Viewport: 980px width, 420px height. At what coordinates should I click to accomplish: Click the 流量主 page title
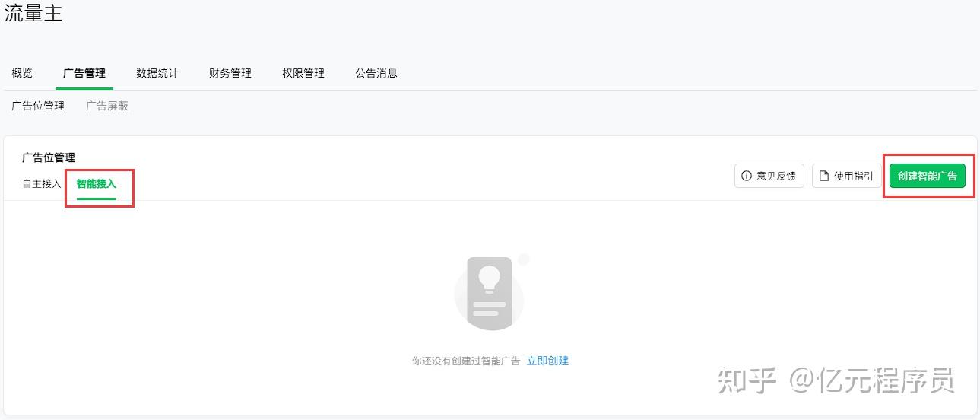pos(33,12)
